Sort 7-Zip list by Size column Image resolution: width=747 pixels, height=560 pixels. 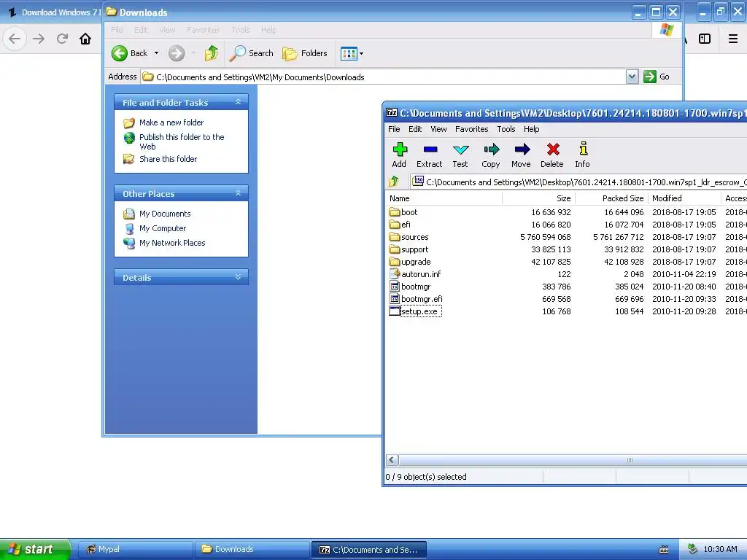[539, 198]
